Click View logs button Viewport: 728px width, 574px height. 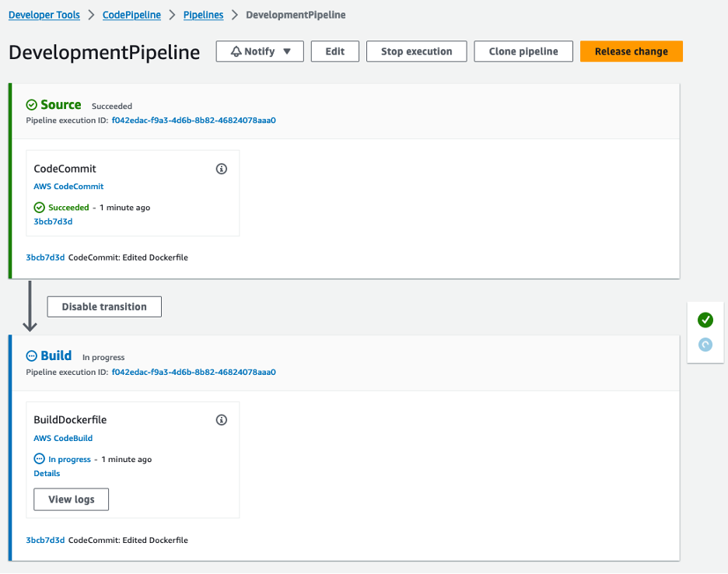(x=71, y=499)
